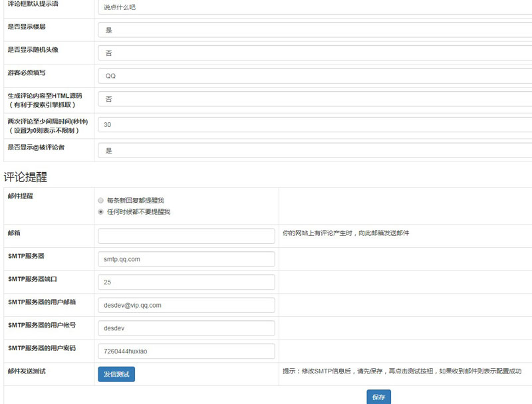
Task: Open the 生成评论内容至HTML源码 dropdown
Action: (x=315, y=99)
